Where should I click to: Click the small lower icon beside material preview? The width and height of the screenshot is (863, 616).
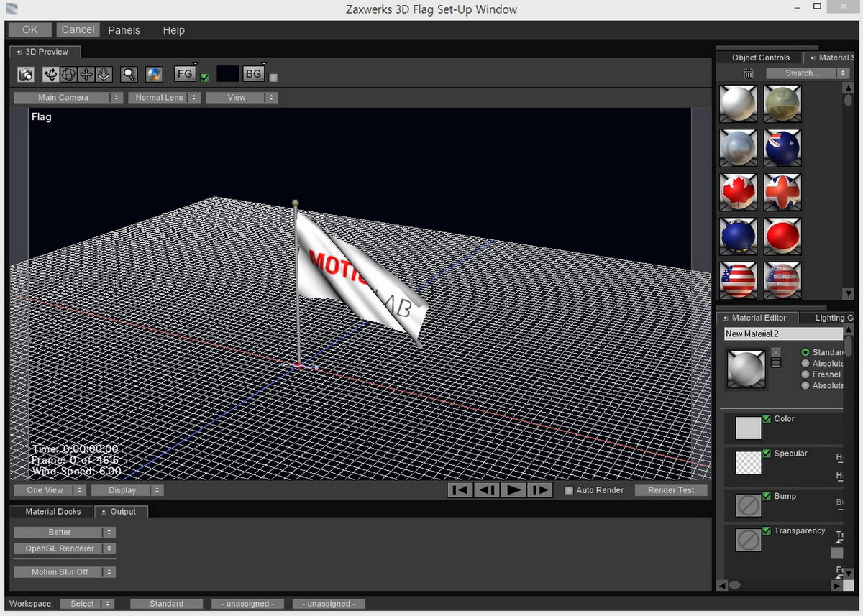(x=775, y=363)
